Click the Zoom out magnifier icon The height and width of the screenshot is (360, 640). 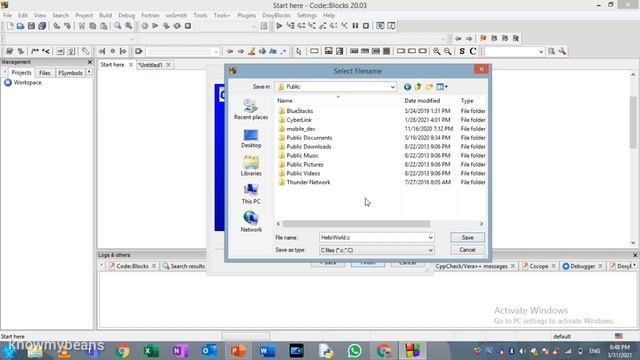(x=448, y=51)
